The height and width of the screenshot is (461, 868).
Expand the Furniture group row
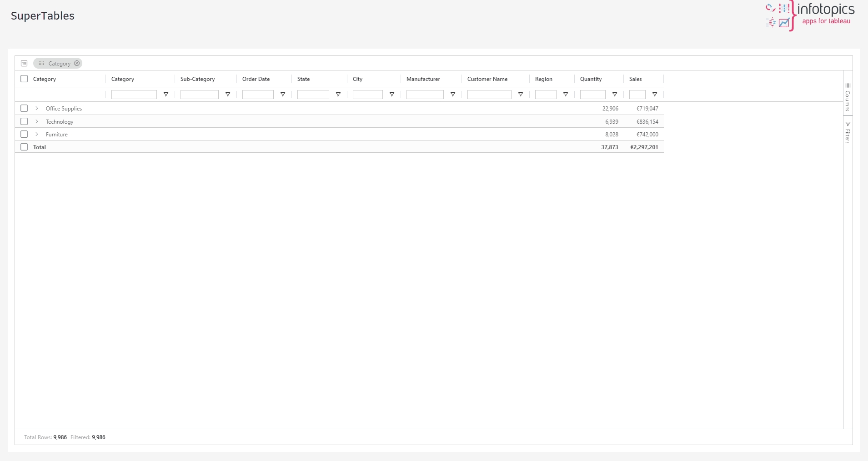coord(37,134)
